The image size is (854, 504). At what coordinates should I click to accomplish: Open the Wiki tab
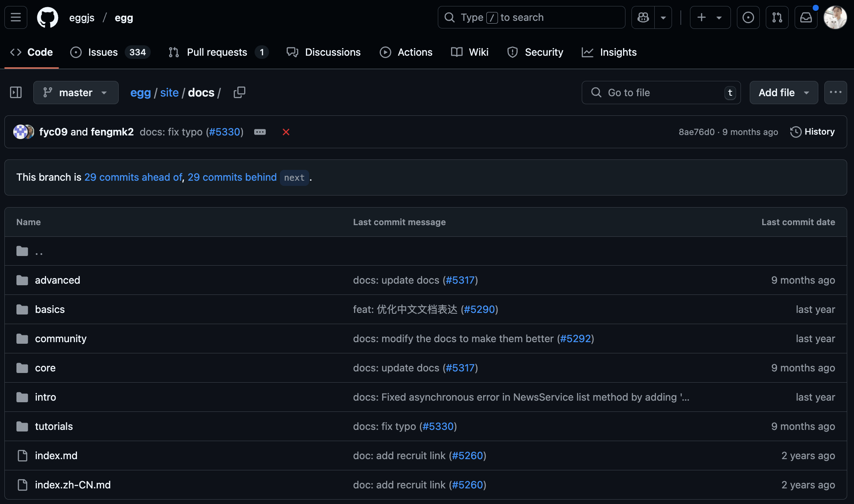(x=470, y=52)
